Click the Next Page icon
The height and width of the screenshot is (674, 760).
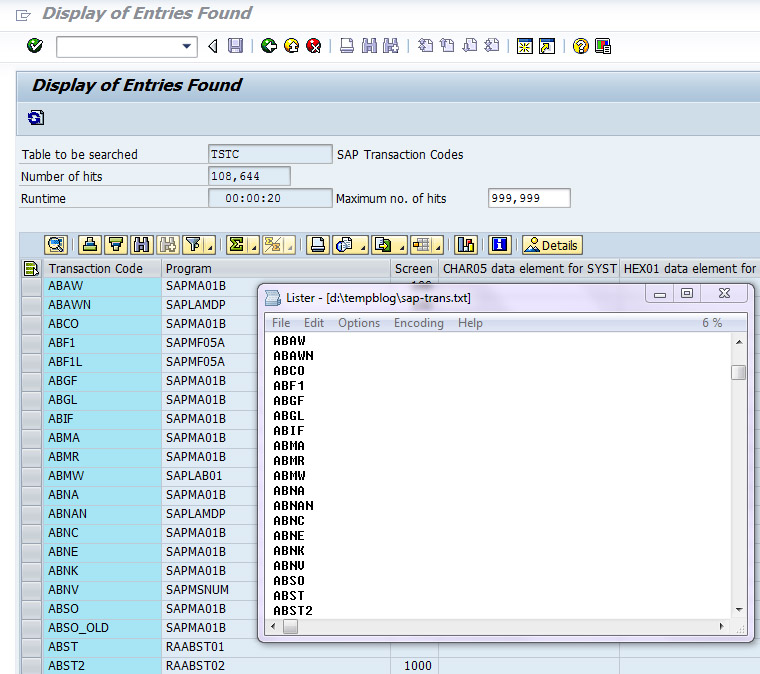click(470, 46)
